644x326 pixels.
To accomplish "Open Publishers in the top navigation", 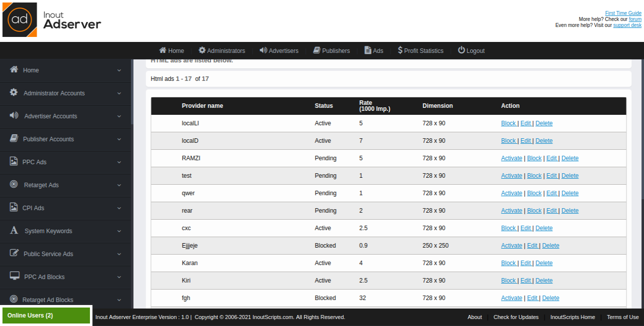I will pos(331,50).
